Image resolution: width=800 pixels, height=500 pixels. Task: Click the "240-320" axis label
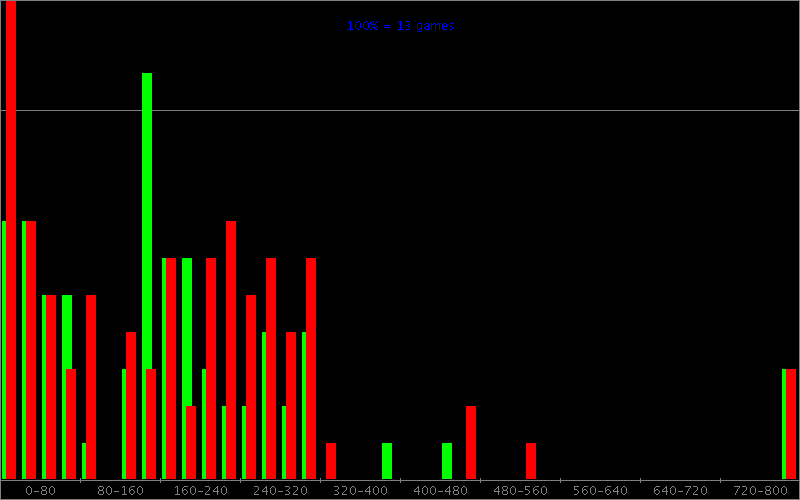click(281, 491)
